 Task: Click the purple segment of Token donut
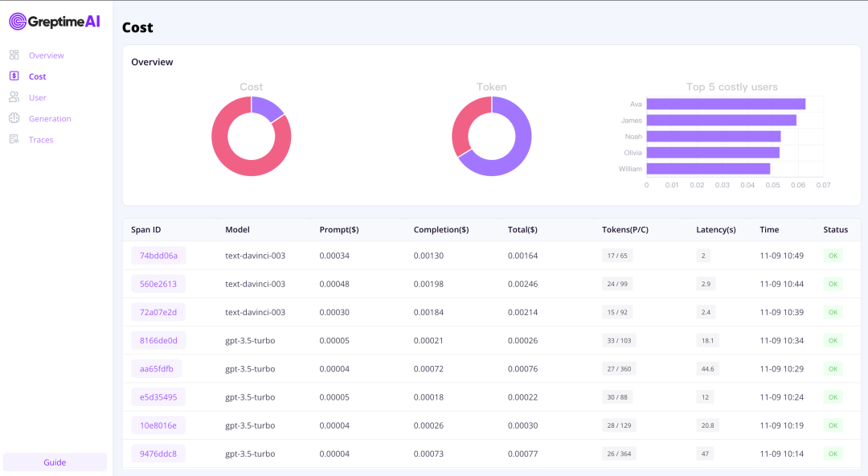tap(514, 153)
